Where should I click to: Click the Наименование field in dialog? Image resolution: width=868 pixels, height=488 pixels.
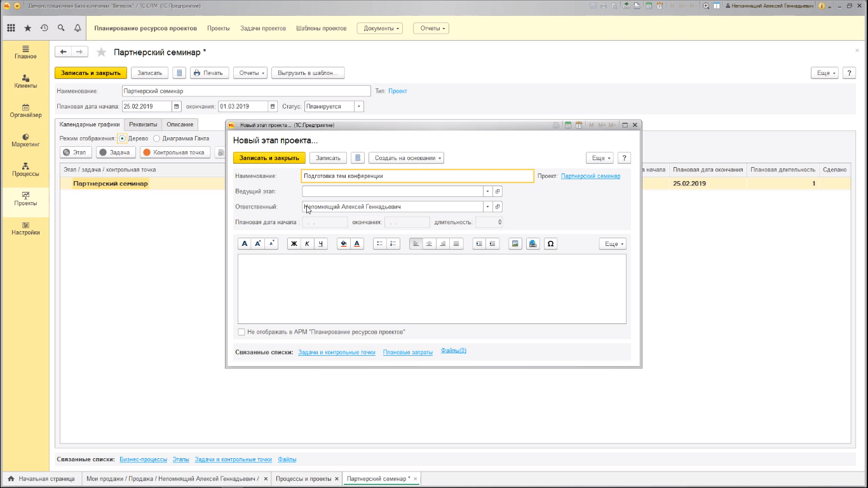417,175
